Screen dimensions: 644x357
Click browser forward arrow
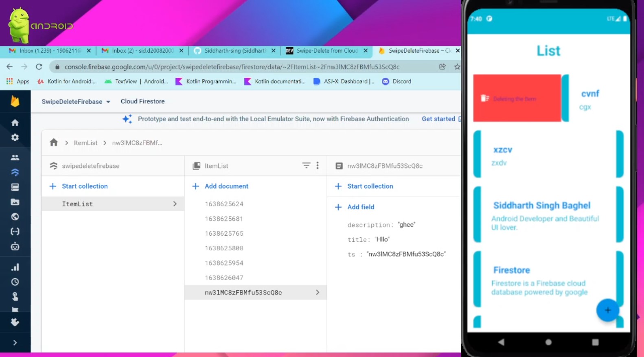pyautogui.click(x=24, y=67)
